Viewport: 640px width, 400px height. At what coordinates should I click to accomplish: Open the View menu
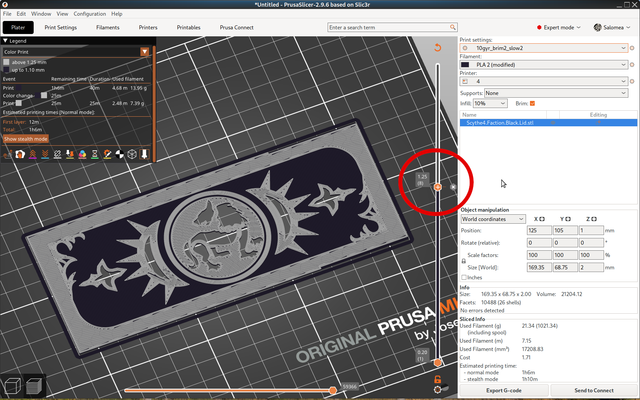tap(62, 14)
